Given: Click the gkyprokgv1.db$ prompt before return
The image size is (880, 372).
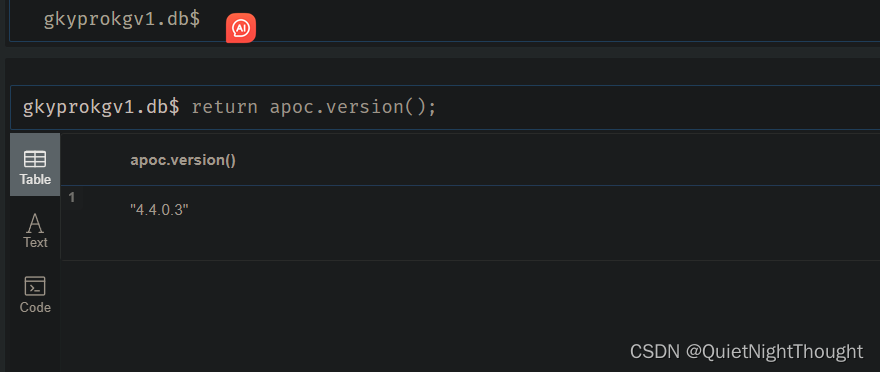Looking at the screenshot, I should pos(101,107).
